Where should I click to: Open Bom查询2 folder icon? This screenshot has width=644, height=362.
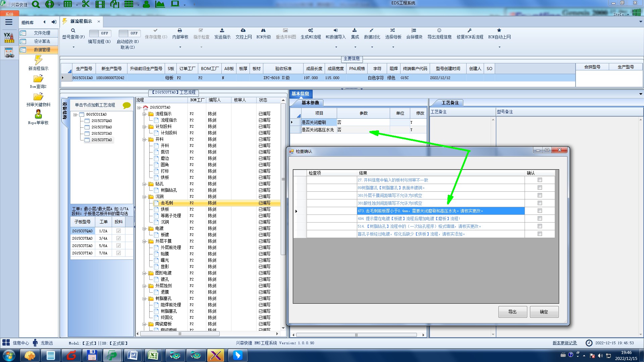38,79
